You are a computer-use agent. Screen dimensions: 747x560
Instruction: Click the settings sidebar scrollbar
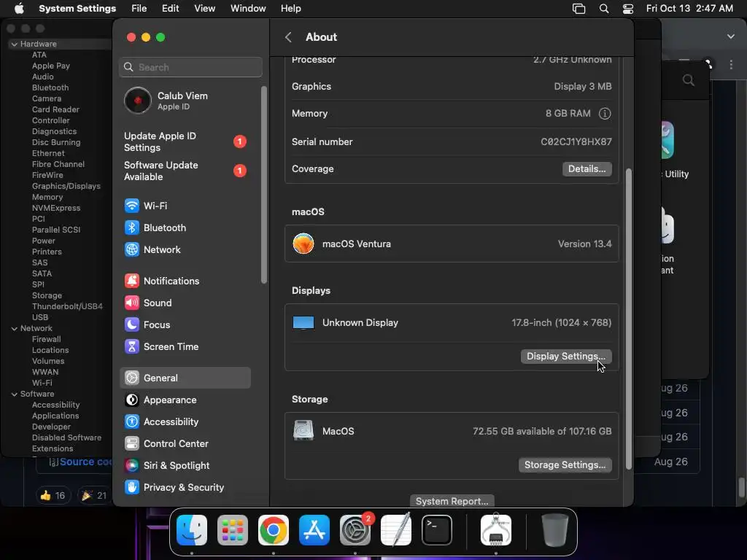tap(264, 184)
